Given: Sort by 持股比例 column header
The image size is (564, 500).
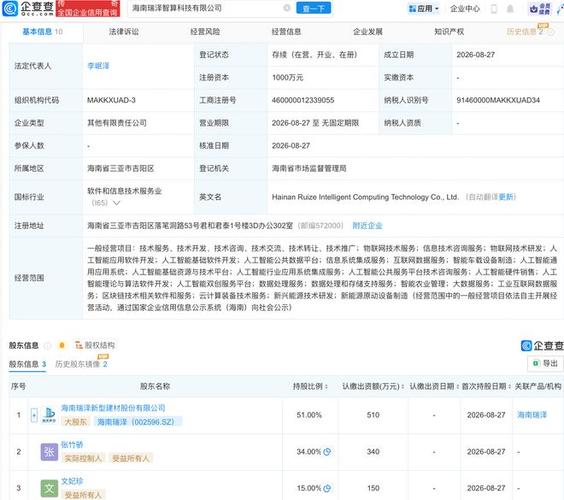Looking at the screenshot, I should tap(310, 387).
